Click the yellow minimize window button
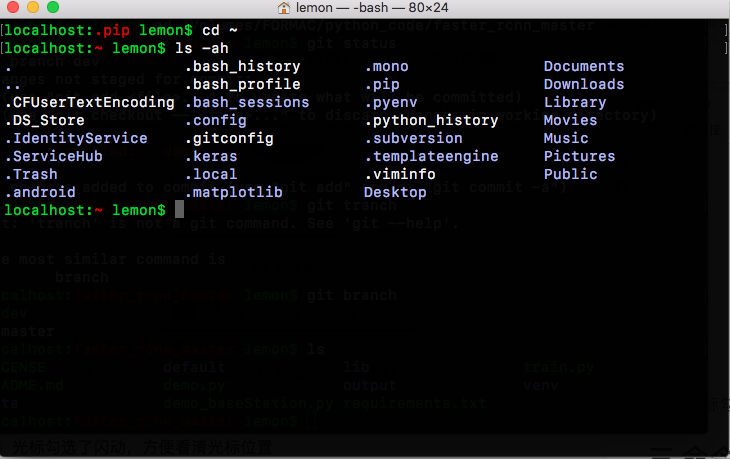This screenshot has width=730, height=459. click(x=33, y=7)
